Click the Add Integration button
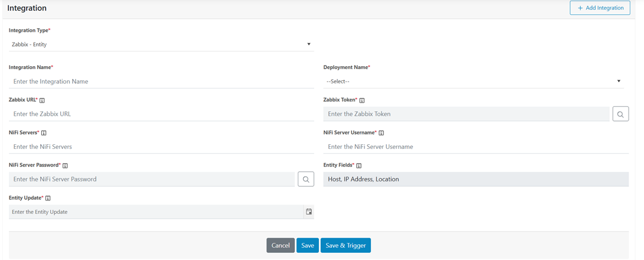This screenshot has width=644, height=260. (600, 8)
